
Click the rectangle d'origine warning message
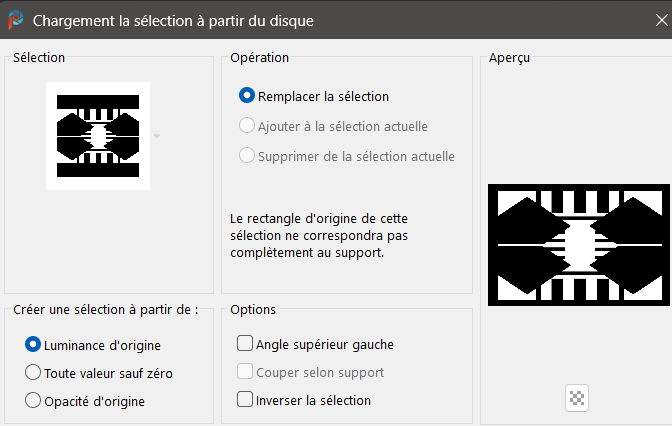pos(319,236)
